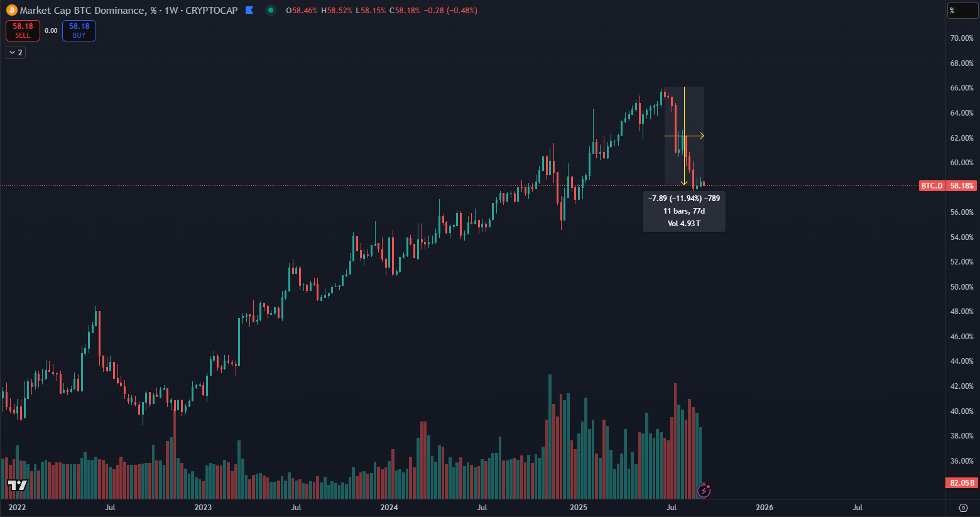
Task: Click the yellow downward measurement arrowhead
Action: [684, 183]
